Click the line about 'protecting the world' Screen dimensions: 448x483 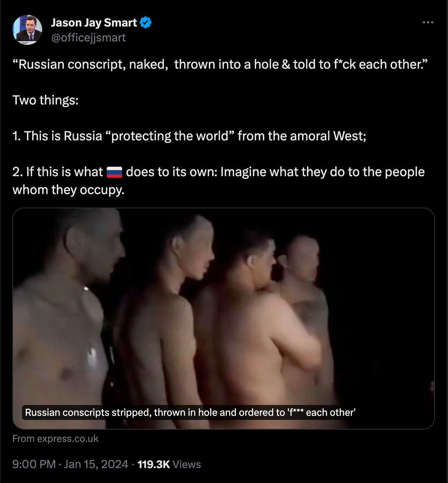[189, 136]
